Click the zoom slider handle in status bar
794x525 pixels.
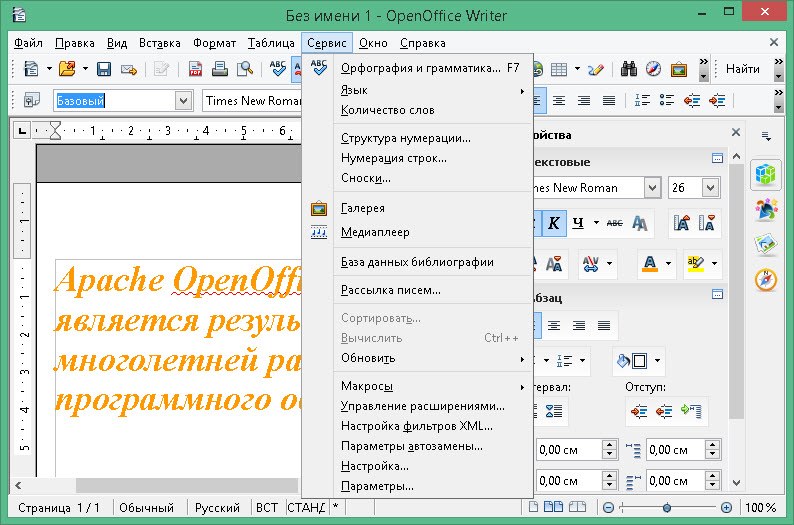tap(667, 507)
